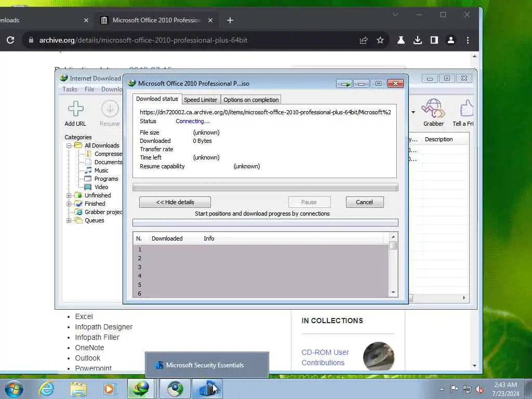Click the Microsoft Security Essentials preview label
Viewport: 532px width, 399px height.
pos(205,365)
